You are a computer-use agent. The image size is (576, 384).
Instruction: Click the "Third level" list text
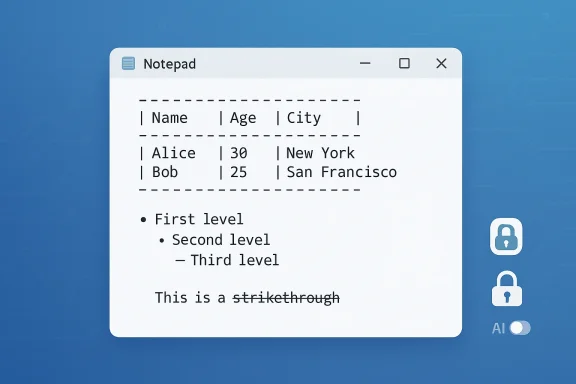(235, 260)
